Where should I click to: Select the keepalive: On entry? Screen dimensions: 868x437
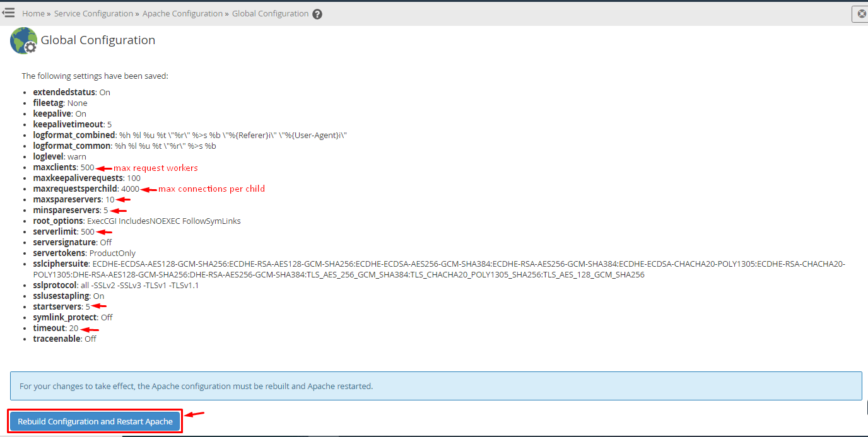(60, 114)
